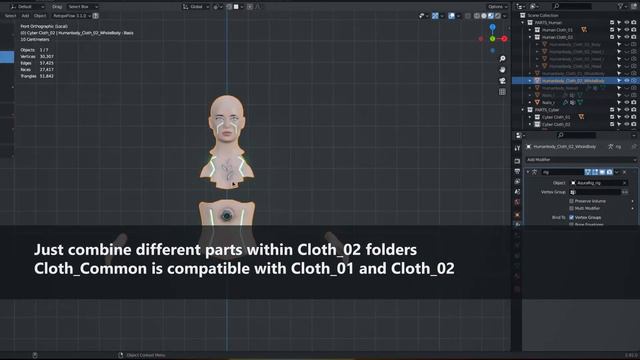Toggle X-ray mode in viewport header
640x360 pixels.
[x=468, y=16]
